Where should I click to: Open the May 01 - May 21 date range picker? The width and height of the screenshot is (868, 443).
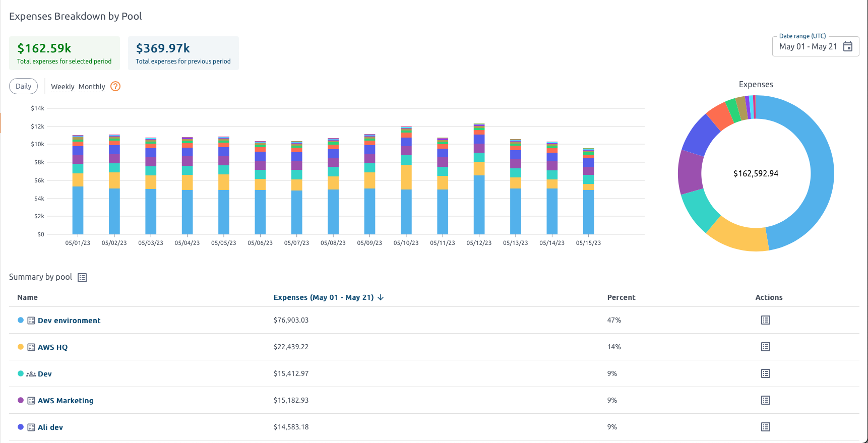pyautogui.click(x=808, y=46)
